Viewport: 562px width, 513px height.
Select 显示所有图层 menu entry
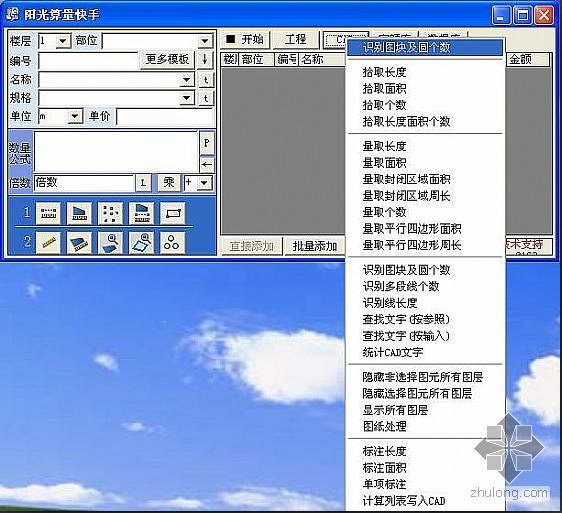click(425, 410)
